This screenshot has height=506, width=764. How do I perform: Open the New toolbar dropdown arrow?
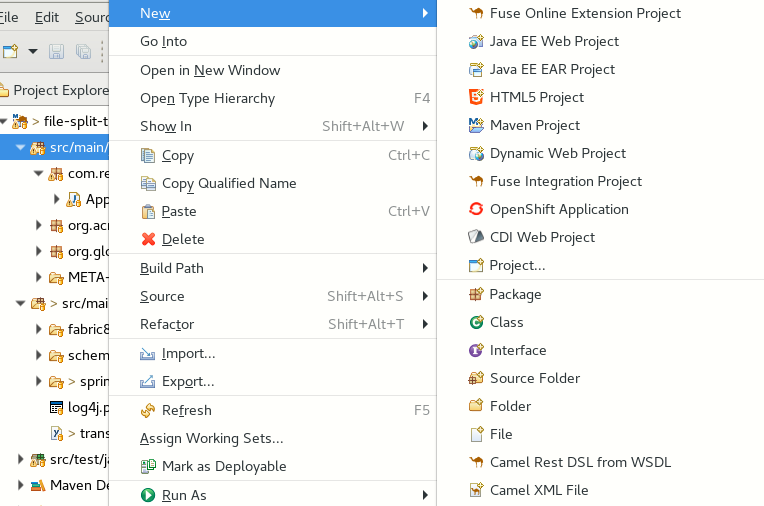[33, 51]
